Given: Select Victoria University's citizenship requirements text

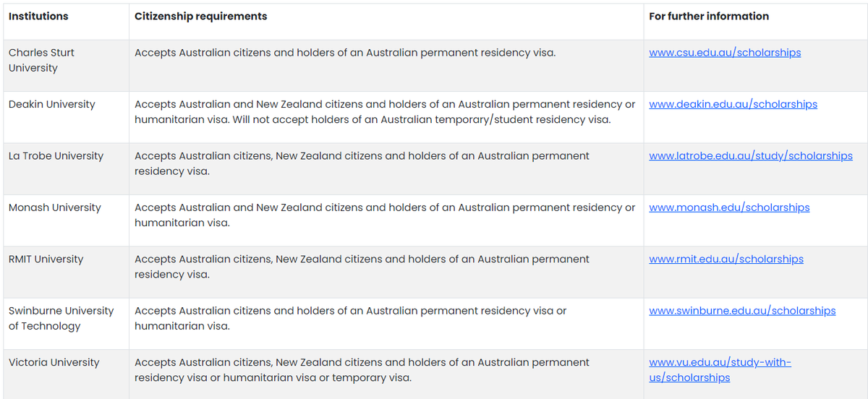Looking at the screenshot, I should [x=362, y=370].
